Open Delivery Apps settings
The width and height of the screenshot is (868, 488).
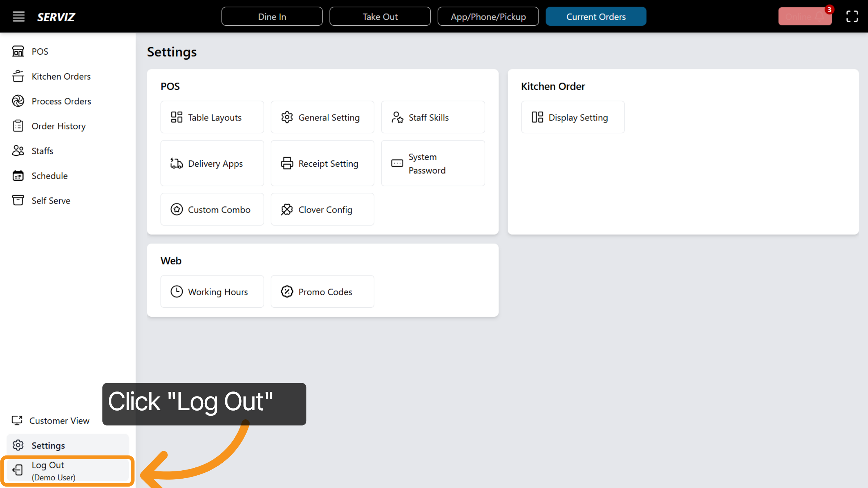point(212,163)
